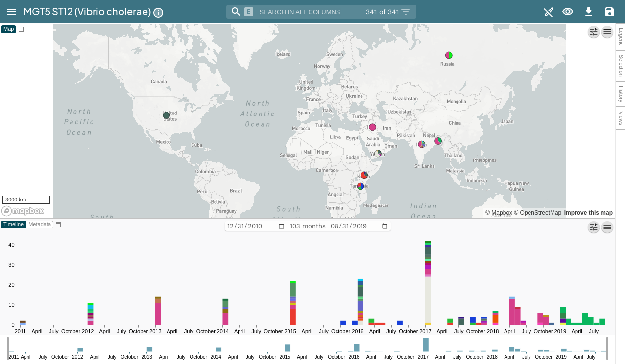Show project info icon beside title

[158, 13]
